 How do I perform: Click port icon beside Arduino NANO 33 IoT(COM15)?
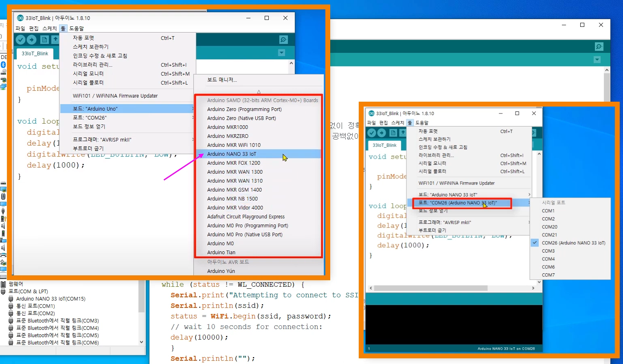[x=11, y=299]
